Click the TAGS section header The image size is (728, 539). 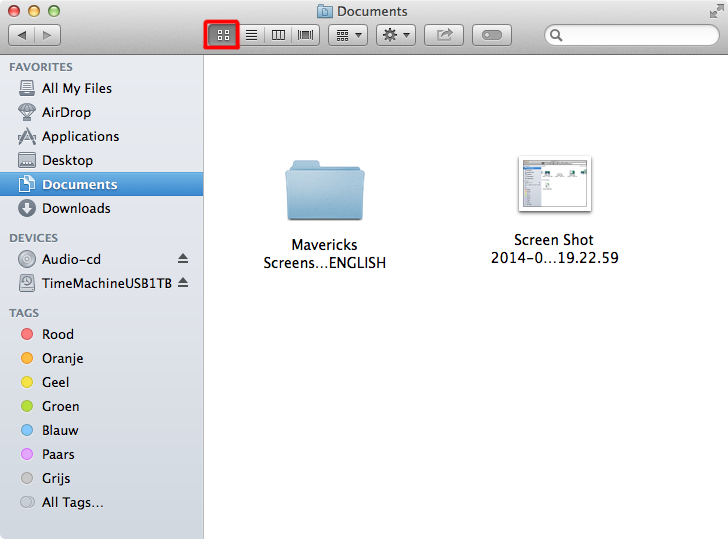click(x=24, y=313)
